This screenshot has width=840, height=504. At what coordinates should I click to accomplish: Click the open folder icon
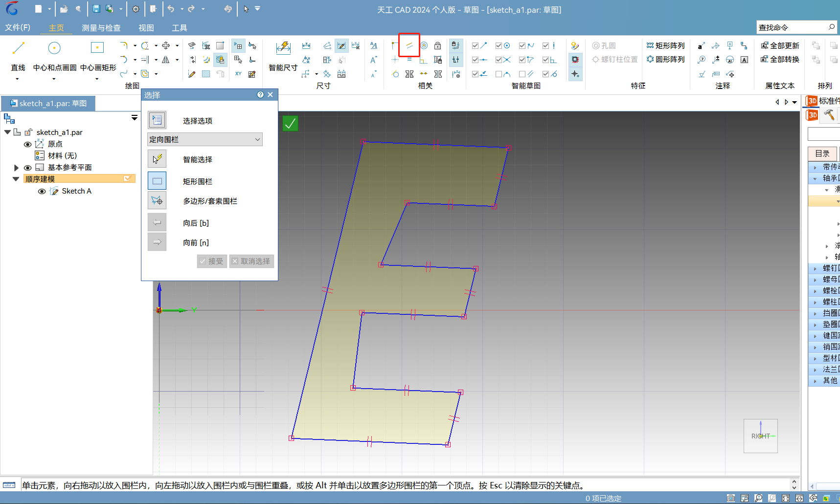click(64, 9)
